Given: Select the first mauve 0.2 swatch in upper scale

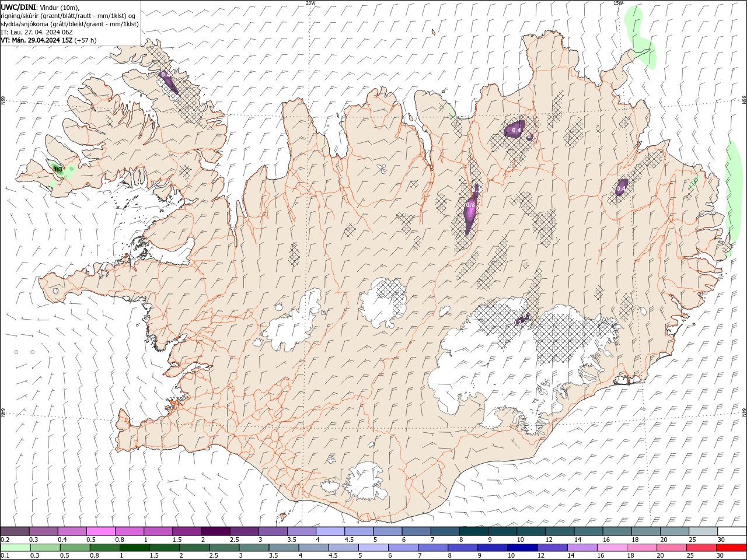Looking at the screenshot, I should (x=15, y=531).
